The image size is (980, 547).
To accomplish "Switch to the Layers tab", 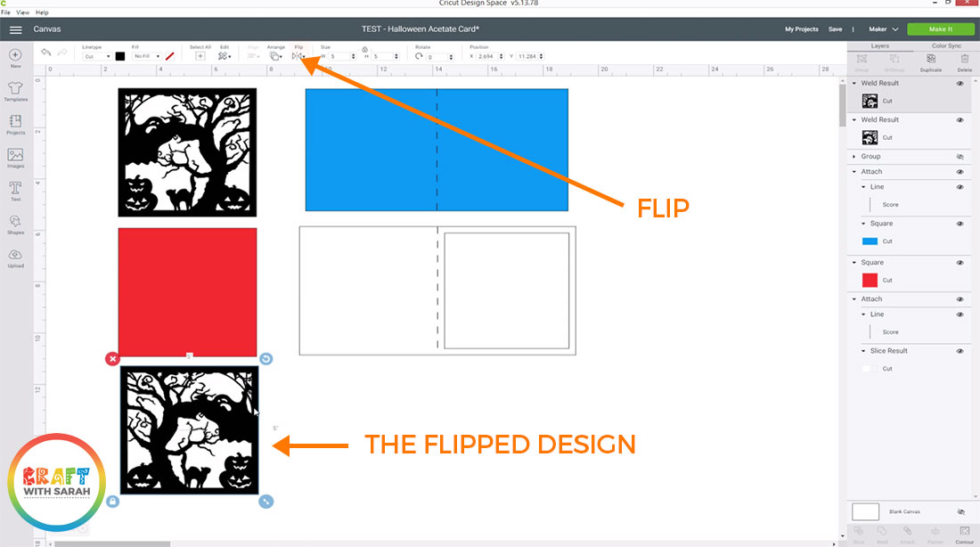I will [880, 46].
